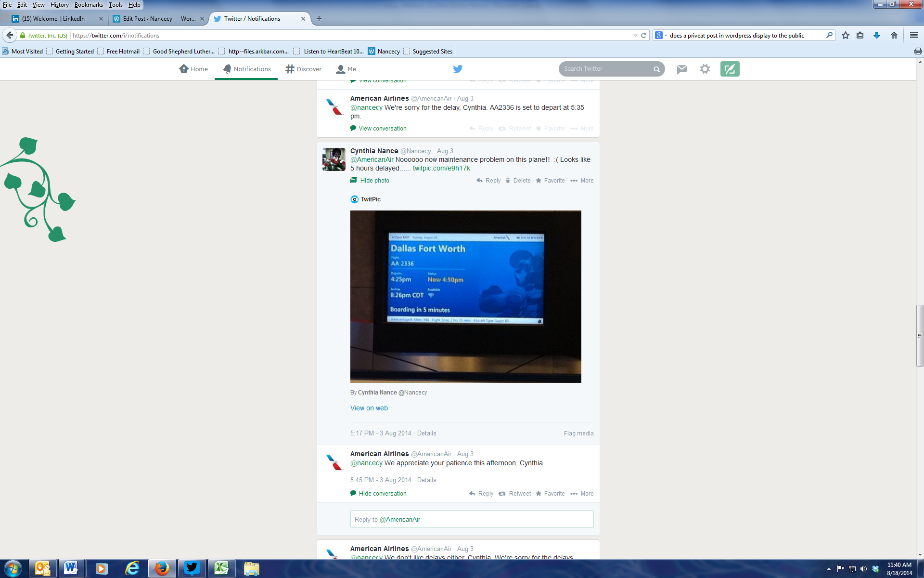
Task: Open the twitpic.com/e9h17k link
Action: coord(441,168)
